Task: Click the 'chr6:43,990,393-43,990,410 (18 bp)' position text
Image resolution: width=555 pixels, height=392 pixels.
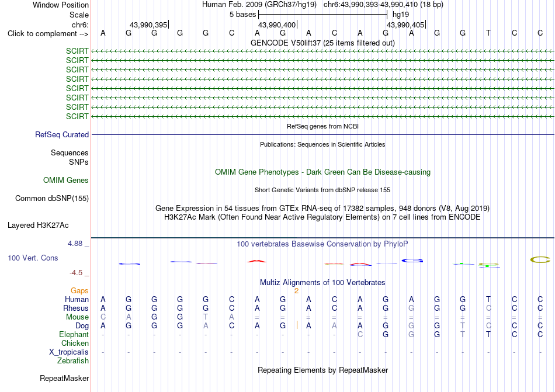Action: [383, 5]
